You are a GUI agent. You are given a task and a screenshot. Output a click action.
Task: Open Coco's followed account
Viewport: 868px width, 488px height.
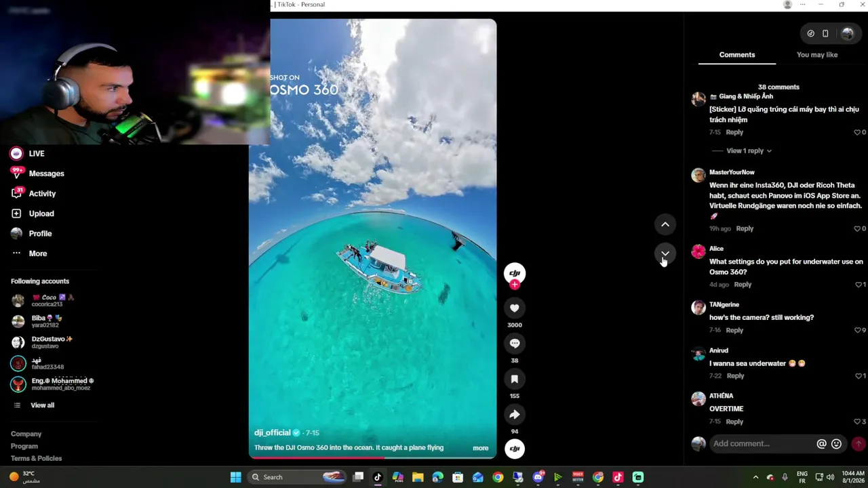pos(52,300)
